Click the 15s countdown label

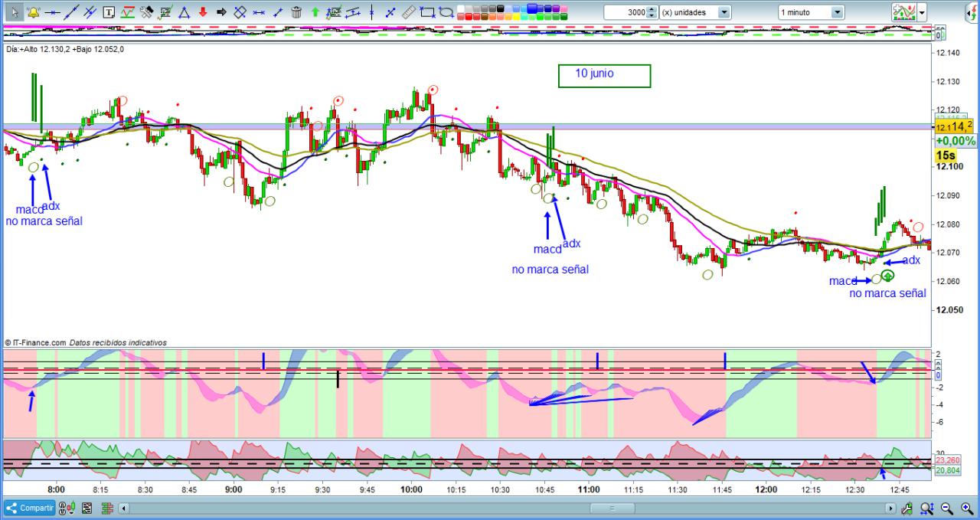(x=946, y=155)
